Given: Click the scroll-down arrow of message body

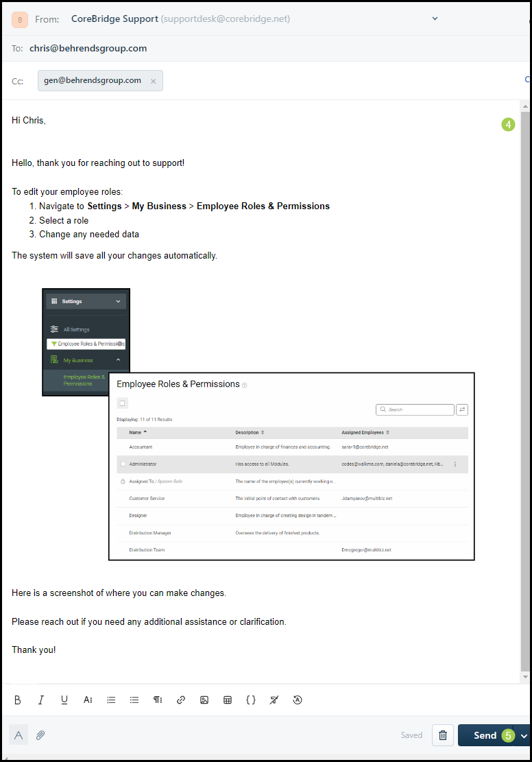Looking at the screenshot, I should [524, 676].
